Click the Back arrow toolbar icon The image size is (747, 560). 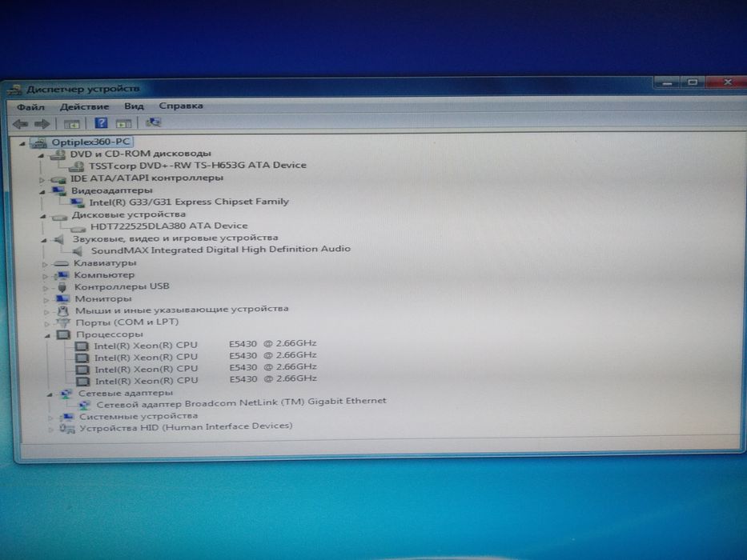(20, 124)
